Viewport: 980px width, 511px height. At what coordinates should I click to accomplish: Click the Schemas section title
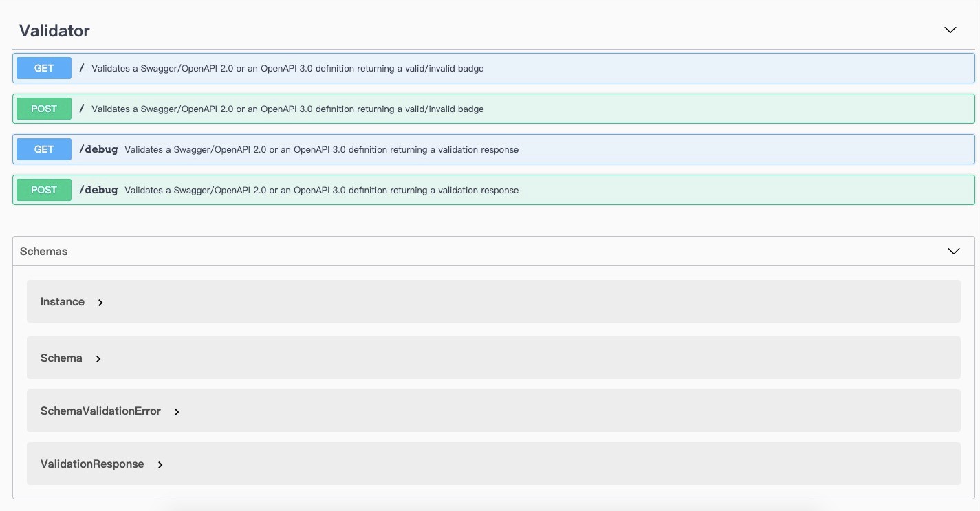click(x=44, y=251)
